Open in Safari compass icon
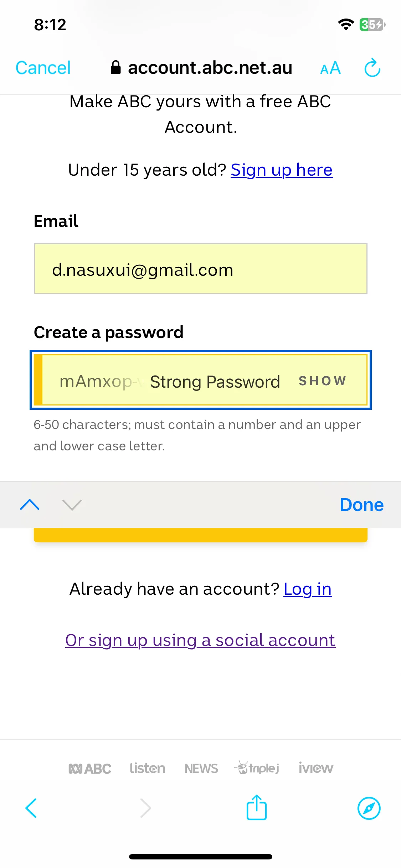The image size is (401, 868). [369, 808]
